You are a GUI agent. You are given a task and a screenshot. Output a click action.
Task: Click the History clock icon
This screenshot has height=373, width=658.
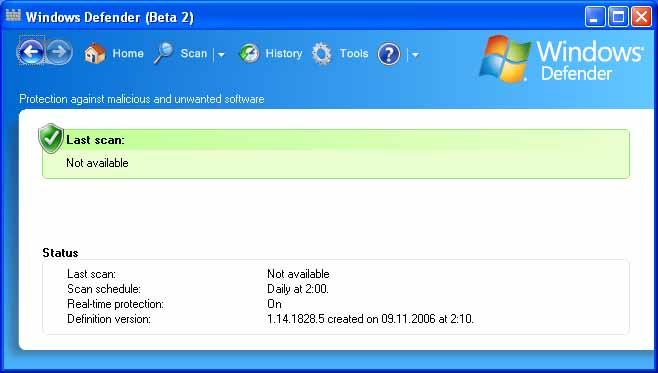(249, 54)
